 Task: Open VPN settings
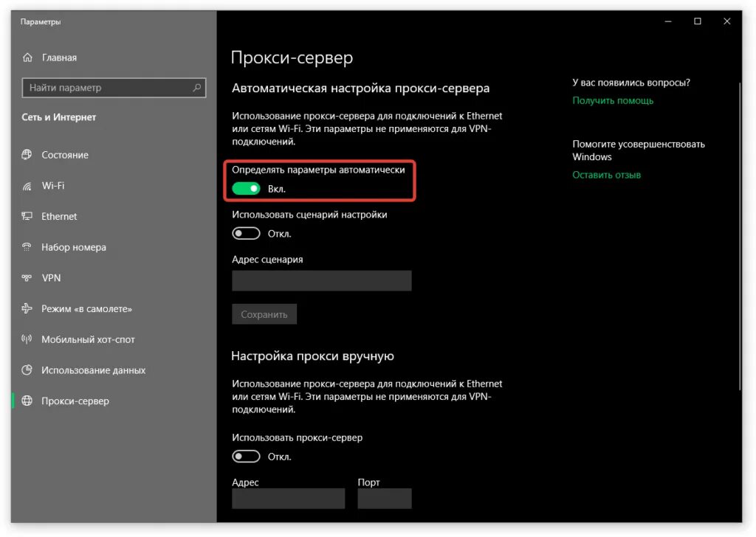pyautogui.click(x=51, y=278)
